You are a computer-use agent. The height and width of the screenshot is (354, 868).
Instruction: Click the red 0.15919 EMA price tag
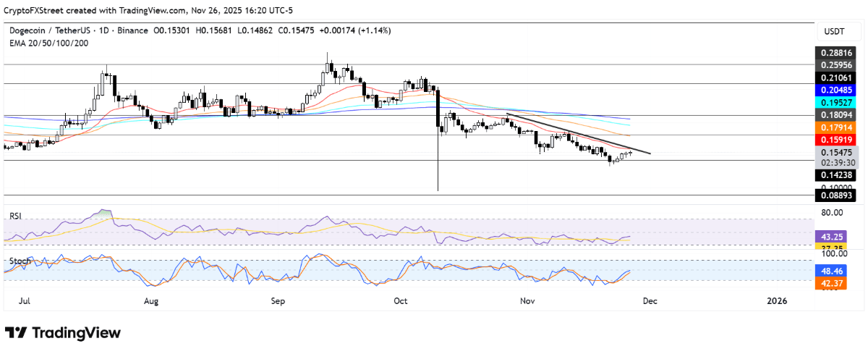click(x=836, y=140)
